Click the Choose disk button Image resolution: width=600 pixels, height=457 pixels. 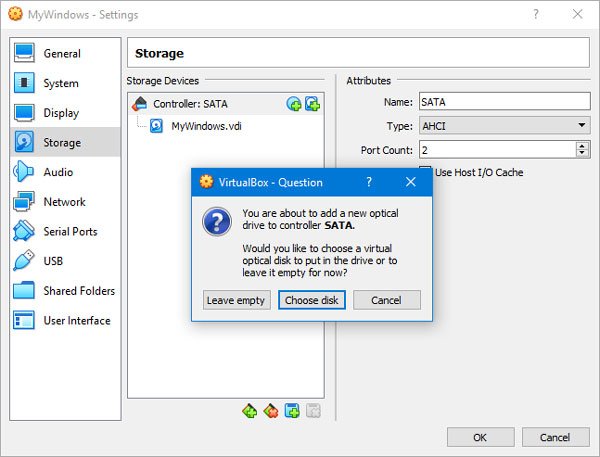click(x=311, y=300)
